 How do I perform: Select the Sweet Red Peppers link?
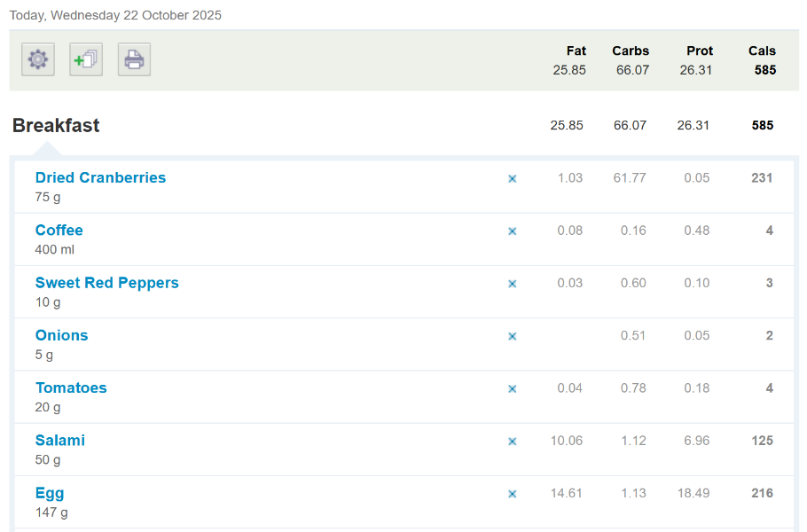click(106, 283)
